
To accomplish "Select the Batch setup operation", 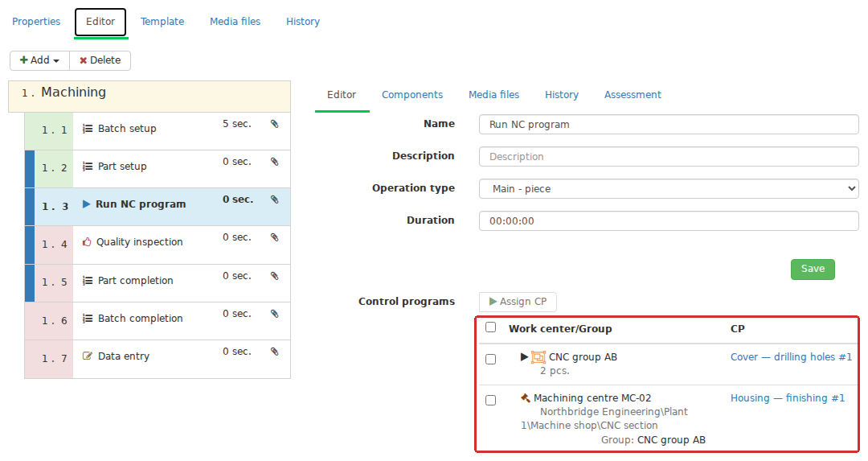I will [x=158, y=131].
